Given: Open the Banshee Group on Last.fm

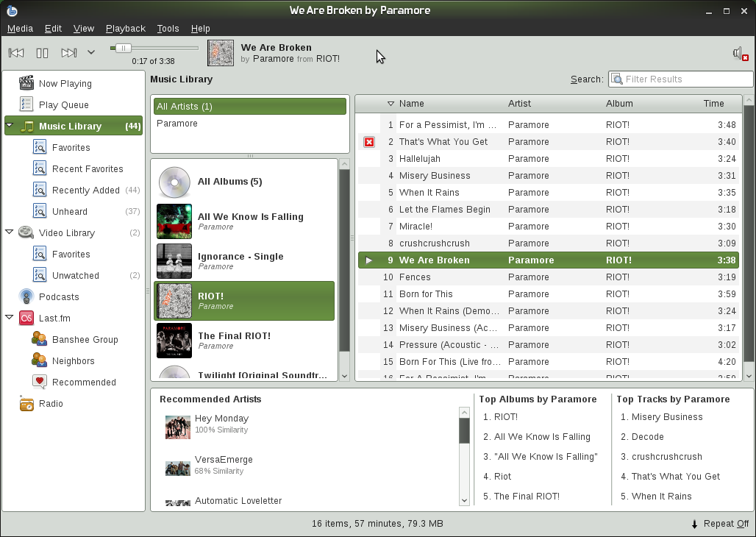Looking at the screenshot, I should [x=85, y=340].
